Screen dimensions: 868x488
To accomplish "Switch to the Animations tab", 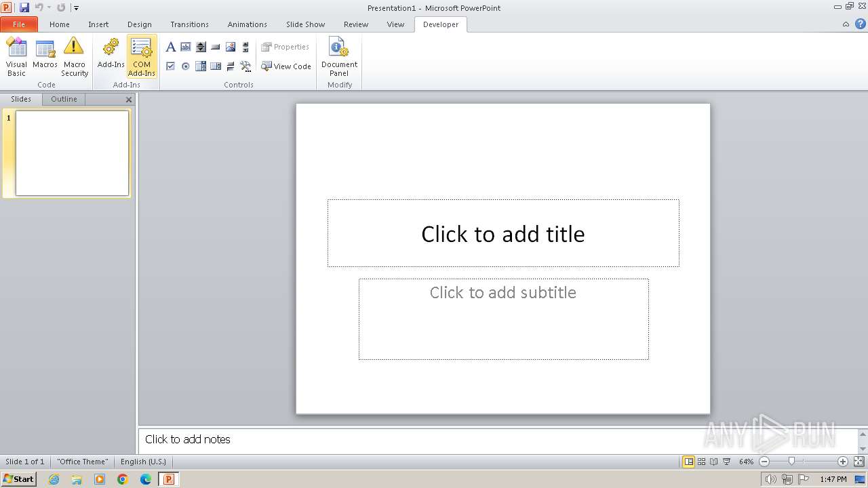I will [x=247, y=24].
